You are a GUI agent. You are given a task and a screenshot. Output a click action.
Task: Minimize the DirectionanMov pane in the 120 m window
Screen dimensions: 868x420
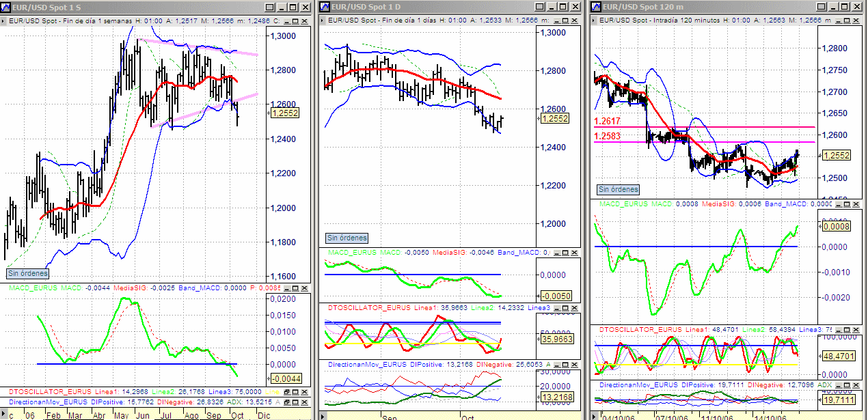click(x=839, y=385)
